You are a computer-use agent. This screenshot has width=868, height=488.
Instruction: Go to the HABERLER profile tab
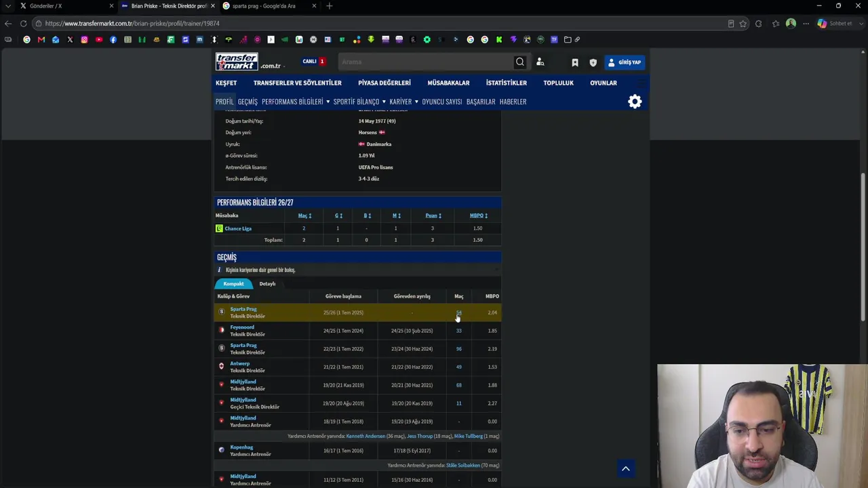[x=513, y=102]
